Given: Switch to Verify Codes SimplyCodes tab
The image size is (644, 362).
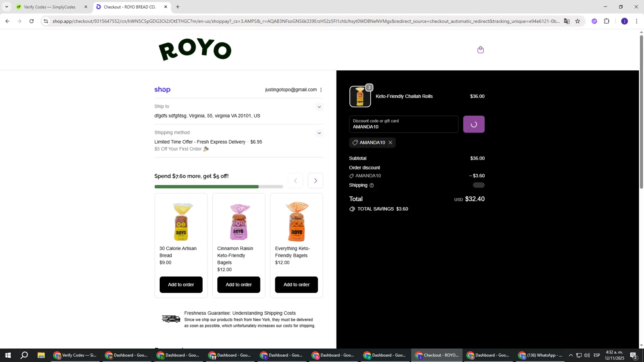Looking at the screenshot, I should (x=49, y=7).
